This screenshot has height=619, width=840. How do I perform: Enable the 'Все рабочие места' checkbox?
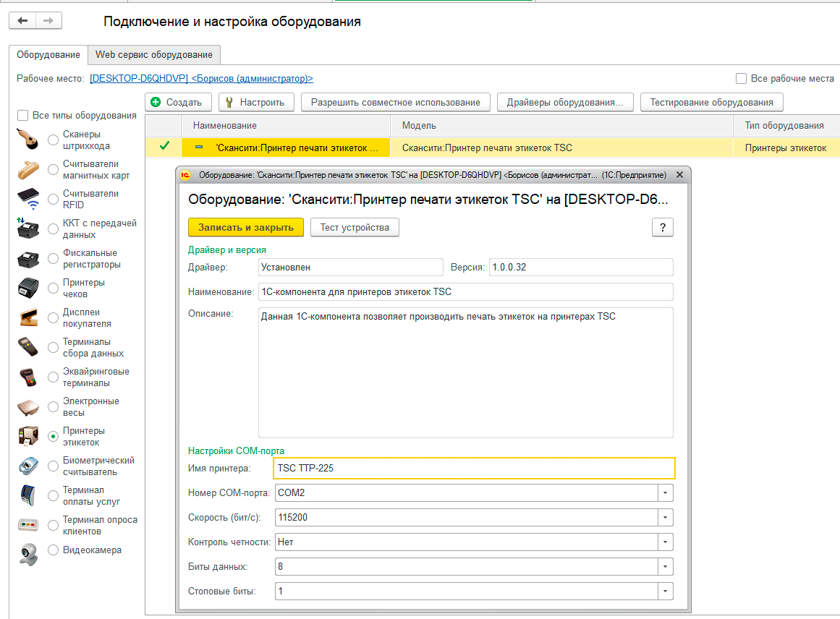click(741, 78)
